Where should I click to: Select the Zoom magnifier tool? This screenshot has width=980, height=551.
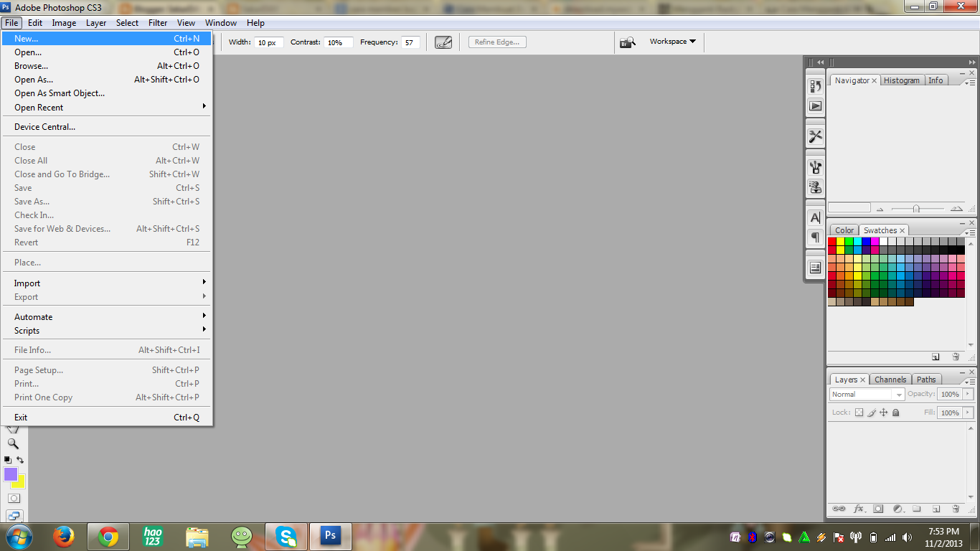click(13, 443)
